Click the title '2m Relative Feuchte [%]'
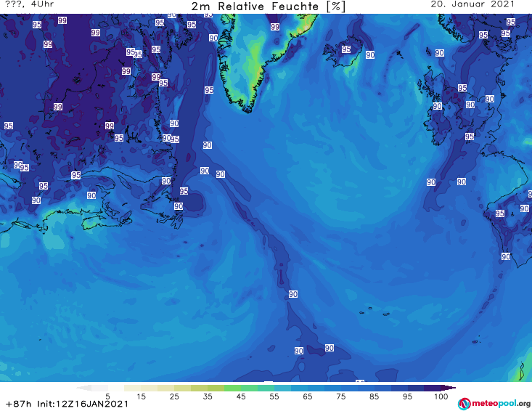Screen dimensions: 532x411 269,7
